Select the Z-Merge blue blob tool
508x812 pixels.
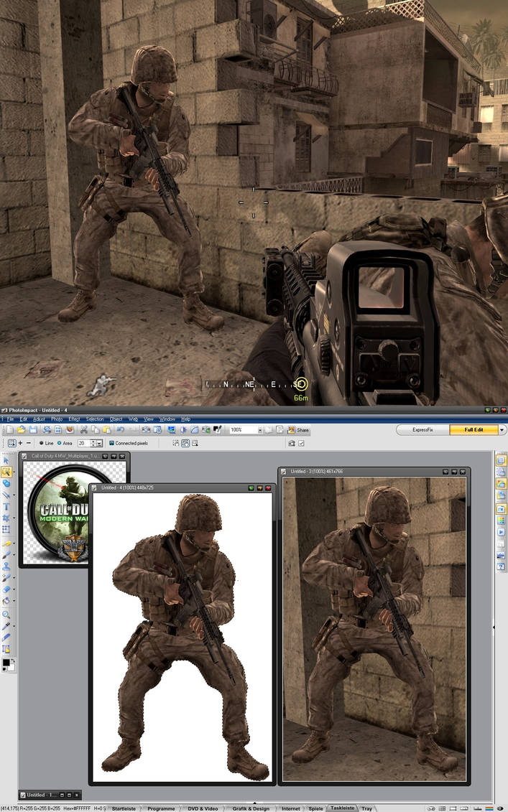6,483
